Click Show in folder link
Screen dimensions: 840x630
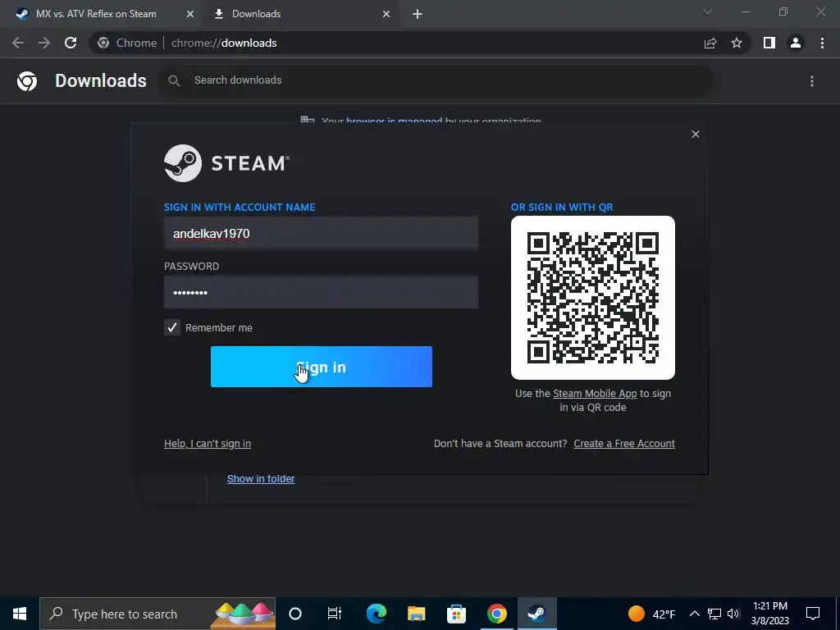coord(261,479)
